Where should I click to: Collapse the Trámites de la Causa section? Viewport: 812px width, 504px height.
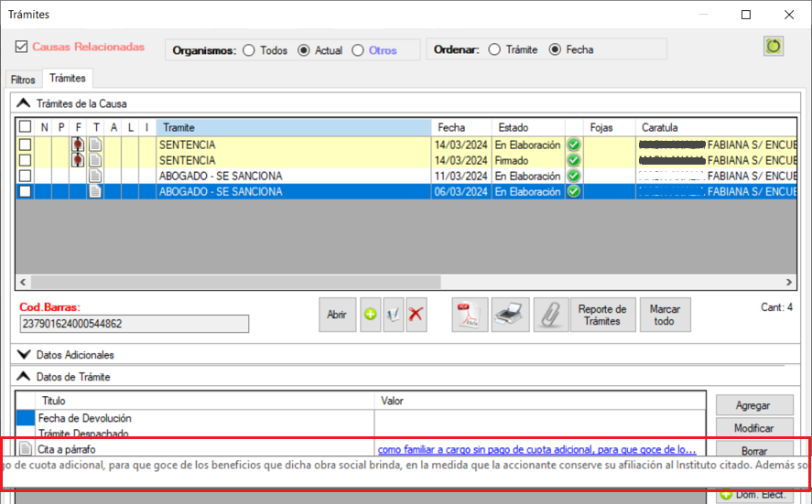pyautogui.click(x=24, y=103)
